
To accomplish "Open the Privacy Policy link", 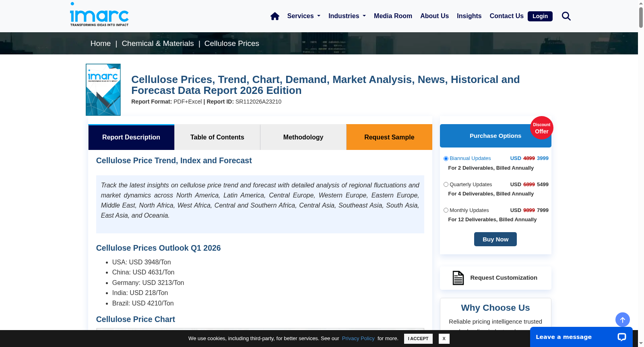I will point(358,339).
